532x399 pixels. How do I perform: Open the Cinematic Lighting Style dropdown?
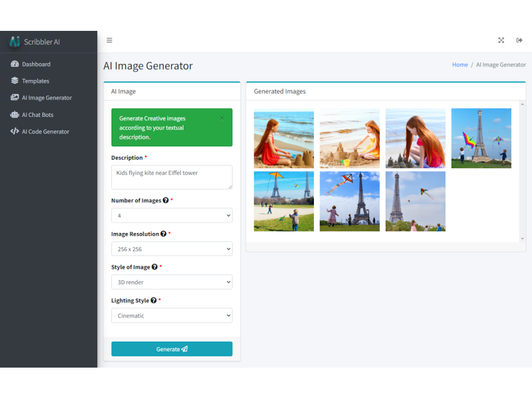point(171,315)
